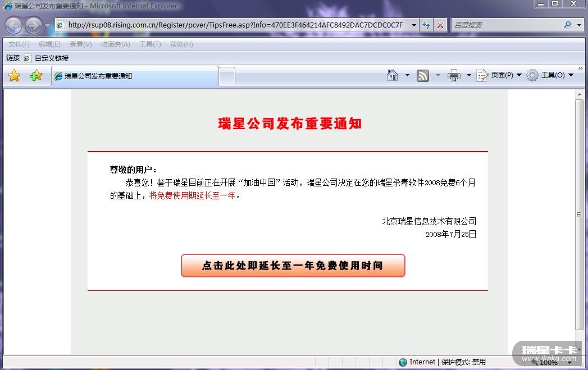Go back with the browser Back arrow
588x370 pixels.
tap(14, 25)
